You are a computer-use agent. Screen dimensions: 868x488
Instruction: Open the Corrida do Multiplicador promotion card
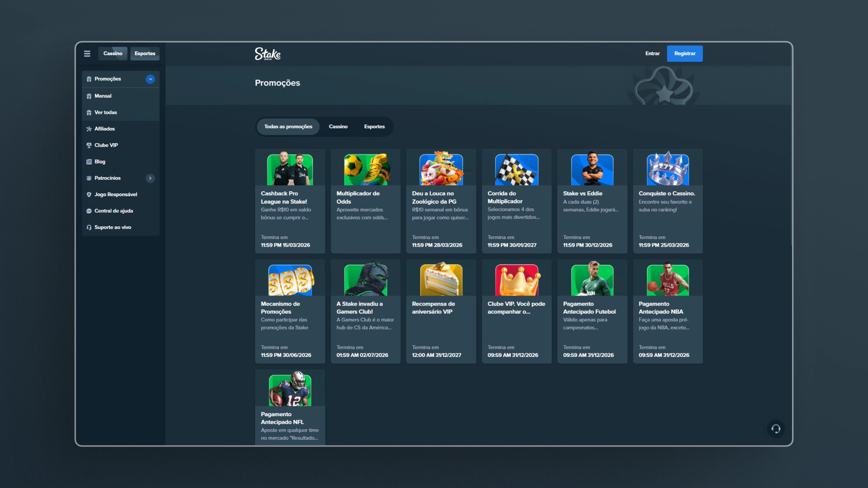coord(516,201)
